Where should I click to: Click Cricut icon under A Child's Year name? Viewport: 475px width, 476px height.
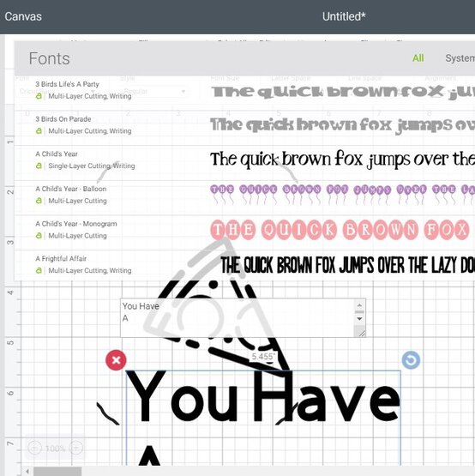[x=39, y=166]
